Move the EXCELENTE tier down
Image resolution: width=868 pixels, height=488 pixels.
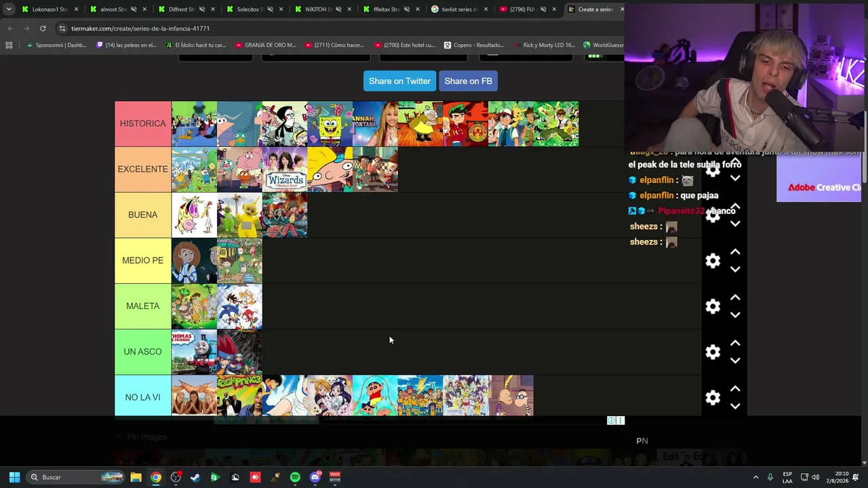[735, 178]
